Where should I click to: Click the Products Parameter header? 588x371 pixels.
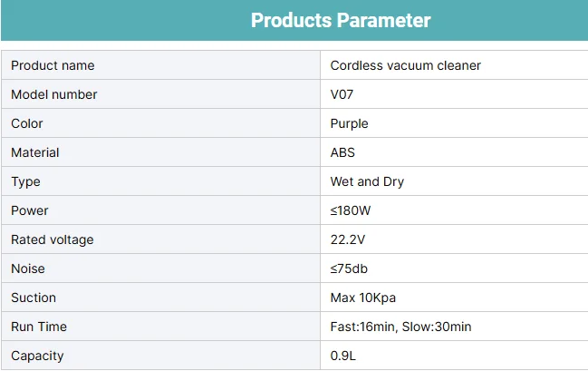click(341, 20)
